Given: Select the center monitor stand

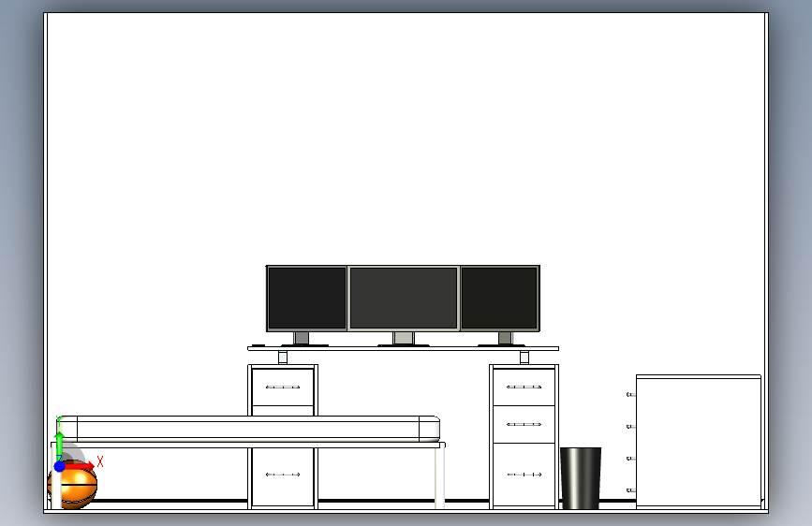Looking at the screenshot, I should coord(404,339).
